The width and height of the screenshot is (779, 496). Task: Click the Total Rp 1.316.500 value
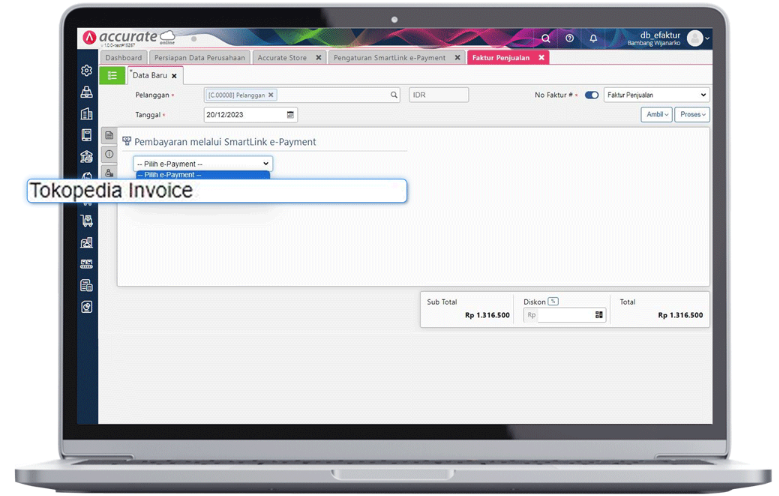[681, 315]
